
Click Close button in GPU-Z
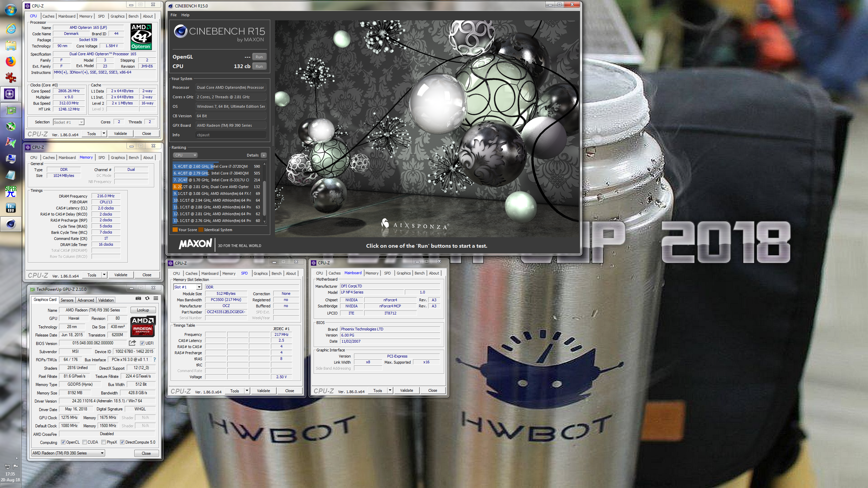point(146,453)
